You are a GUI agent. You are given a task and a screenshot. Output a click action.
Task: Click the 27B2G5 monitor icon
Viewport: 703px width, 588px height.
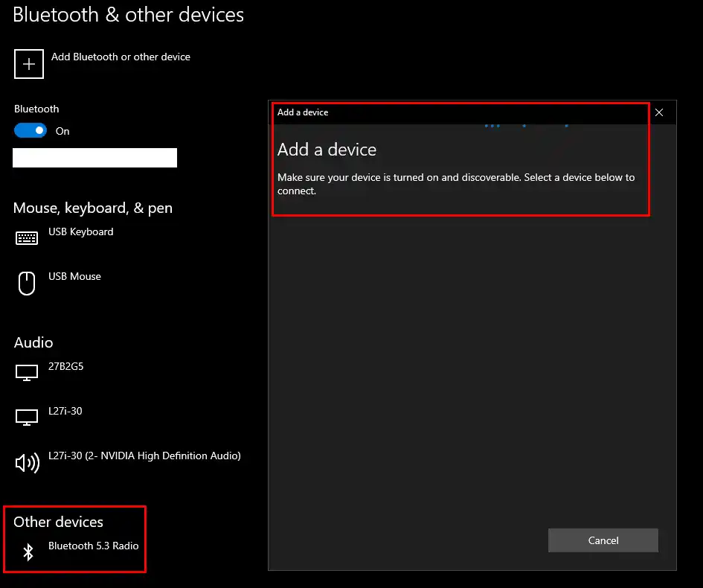tap(27, 373)
